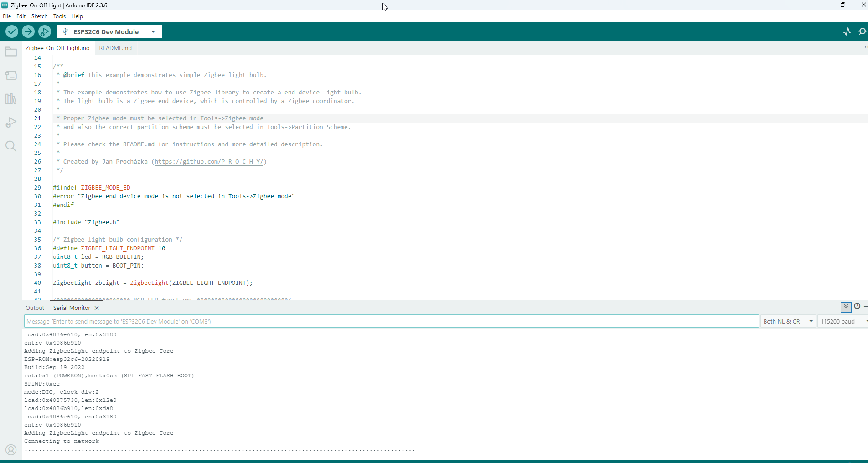This screenshot has height=463, width=868.
Task: Click the serial message input field
Action: coord(391,321)
